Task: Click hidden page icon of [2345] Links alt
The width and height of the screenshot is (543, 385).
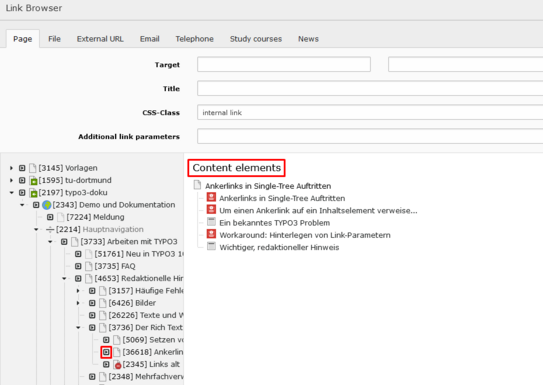Action: [117, 365]
